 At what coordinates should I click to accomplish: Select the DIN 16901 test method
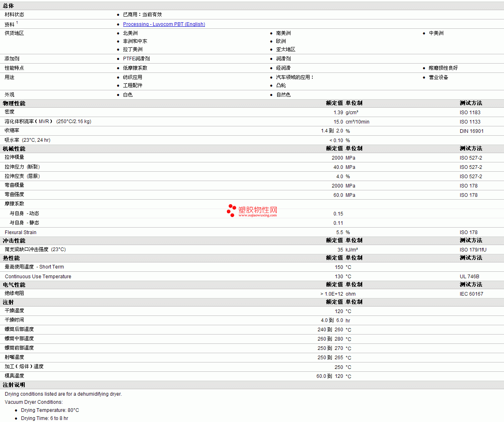coord(472,131)
